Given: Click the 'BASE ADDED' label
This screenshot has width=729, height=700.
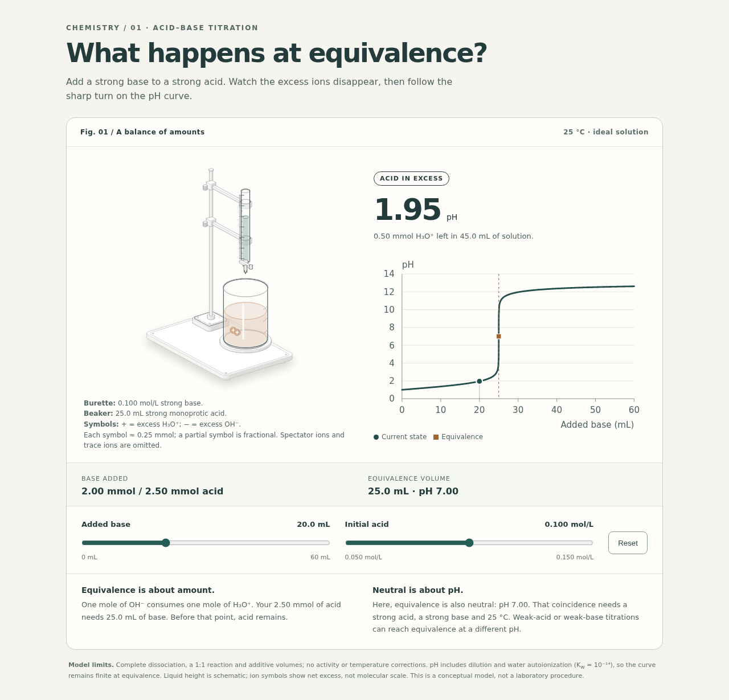Looking at the screenshot, I should pyautogui.click(x=105, y=479).
